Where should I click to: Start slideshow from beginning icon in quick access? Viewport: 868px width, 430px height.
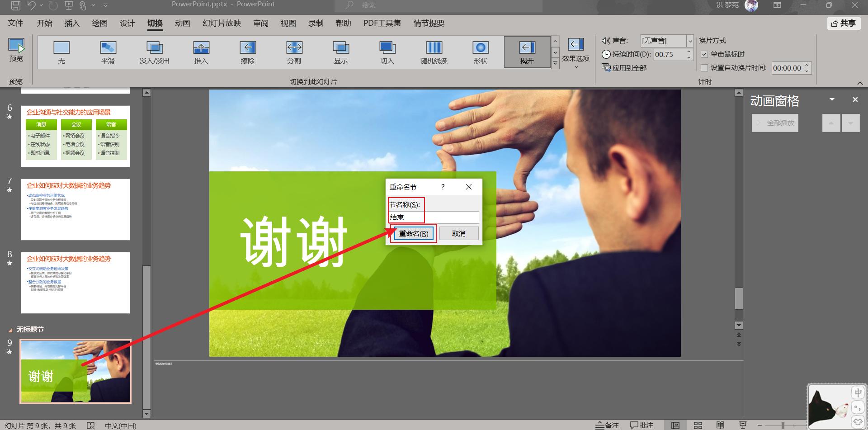tap(69, 5)
